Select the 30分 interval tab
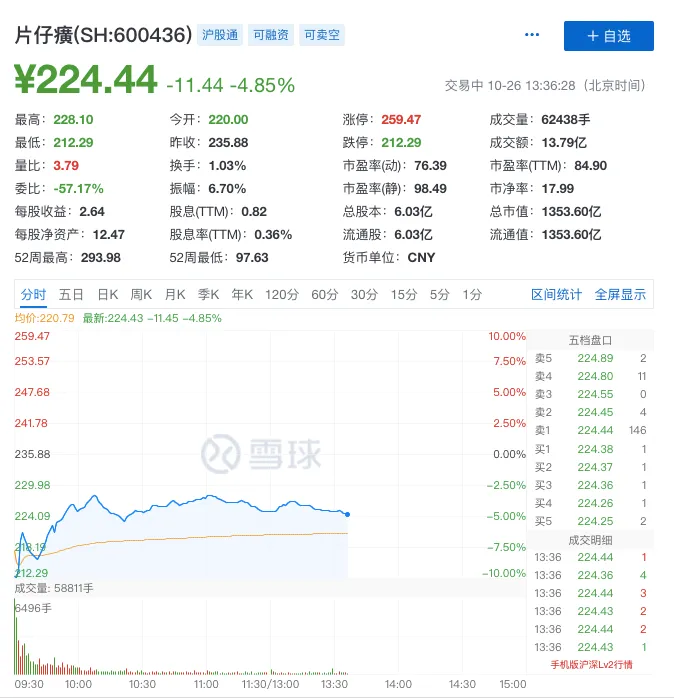 click(364, 295)
